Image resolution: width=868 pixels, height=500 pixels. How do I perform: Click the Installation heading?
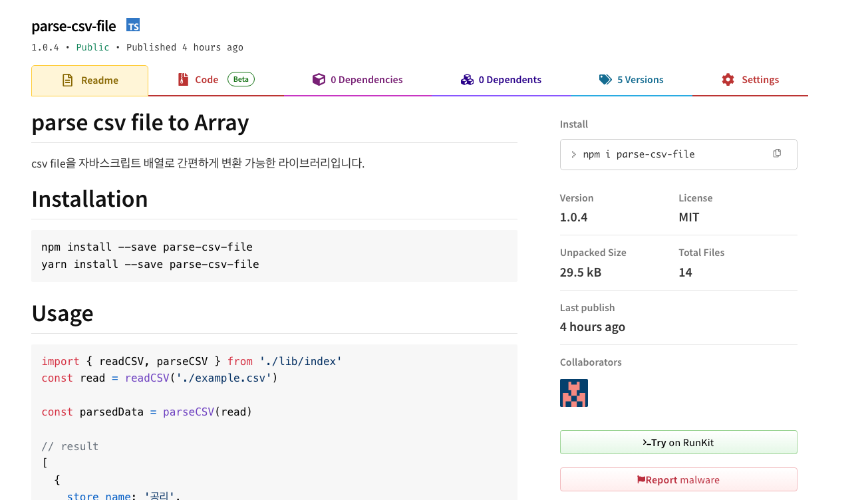coord(90,199)
